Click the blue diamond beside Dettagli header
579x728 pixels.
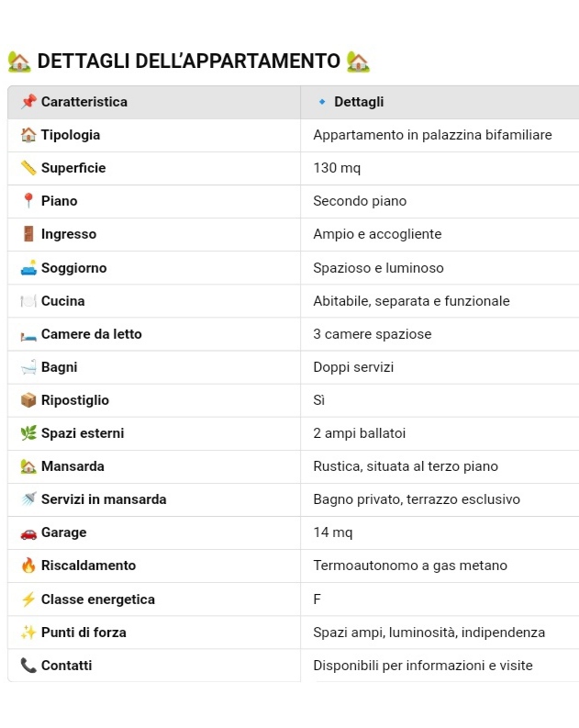pyautogui.click(x=322, y=102)
